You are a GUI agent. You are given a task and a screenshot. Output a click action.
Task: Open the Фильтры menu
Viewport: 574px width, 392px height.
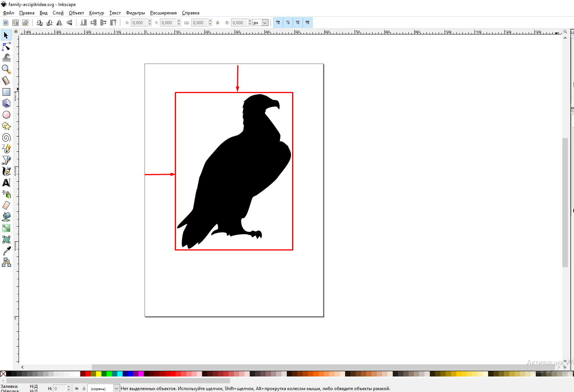point(135,13)
